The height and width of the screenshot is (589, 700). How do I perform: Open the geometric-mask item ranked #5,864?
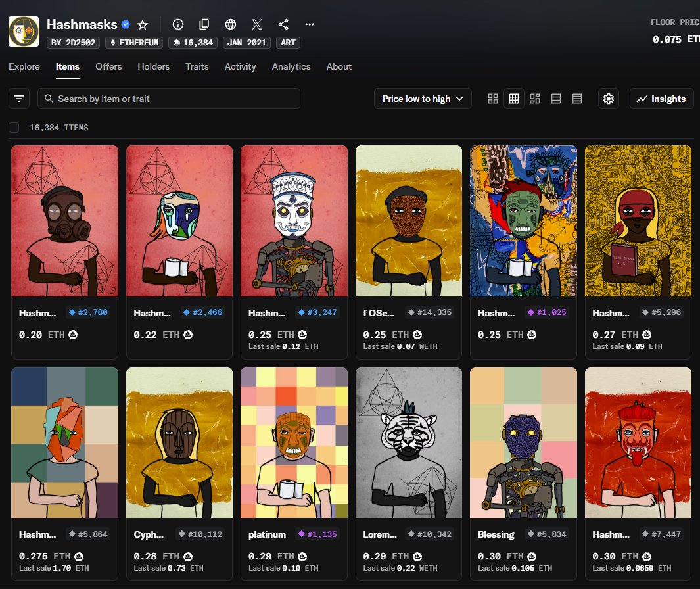coord(64,442)
